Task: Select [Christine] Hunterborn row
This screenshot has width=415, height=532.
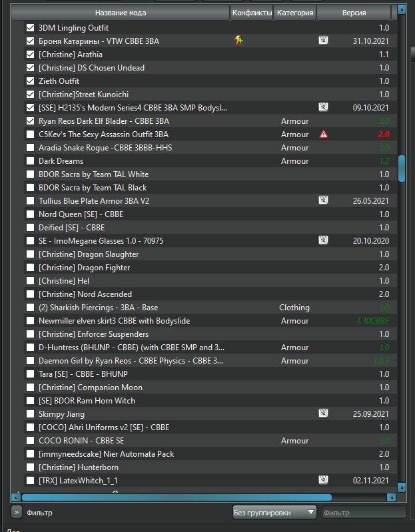Action: tap(210, 467)
